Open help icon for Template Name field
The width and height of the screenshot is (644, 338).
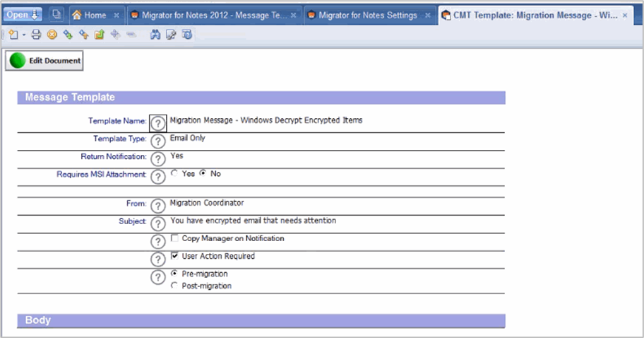[157, 123]
